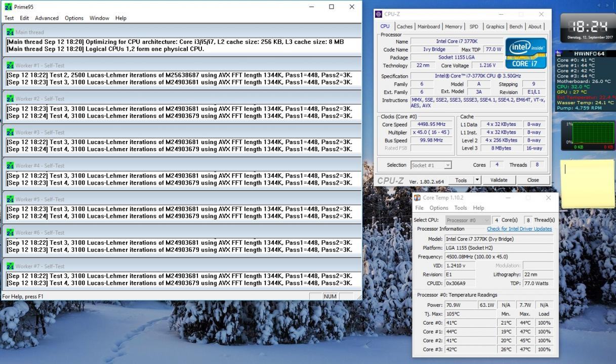
Task: Click the Intel Core i7 3770K name field
Action: click(457, 41)
